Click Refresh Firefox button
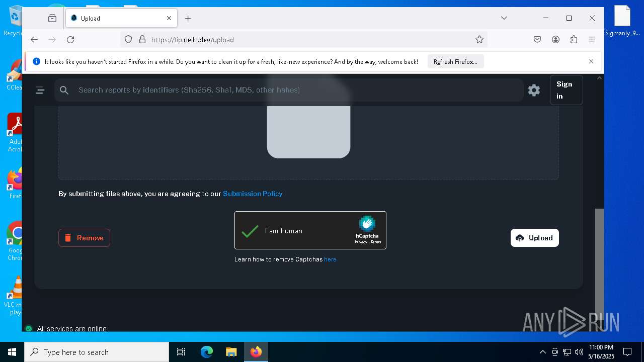 pos(455,61)
